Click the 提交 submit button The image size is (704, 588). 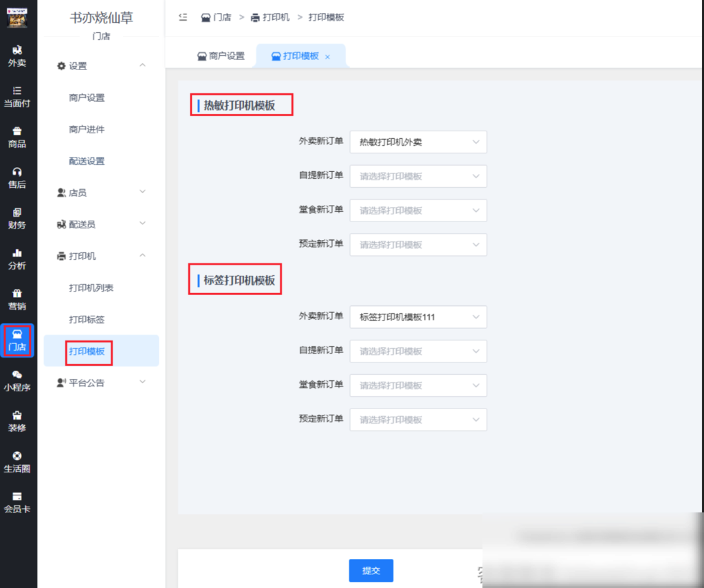coord(371,570)
